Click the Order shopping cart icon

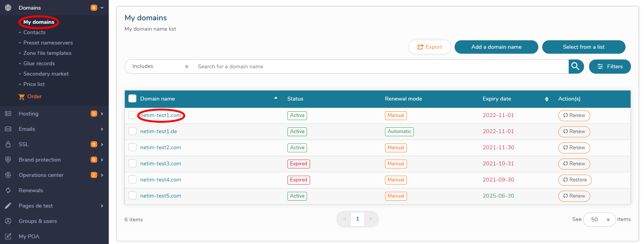(x=22, y=97)
